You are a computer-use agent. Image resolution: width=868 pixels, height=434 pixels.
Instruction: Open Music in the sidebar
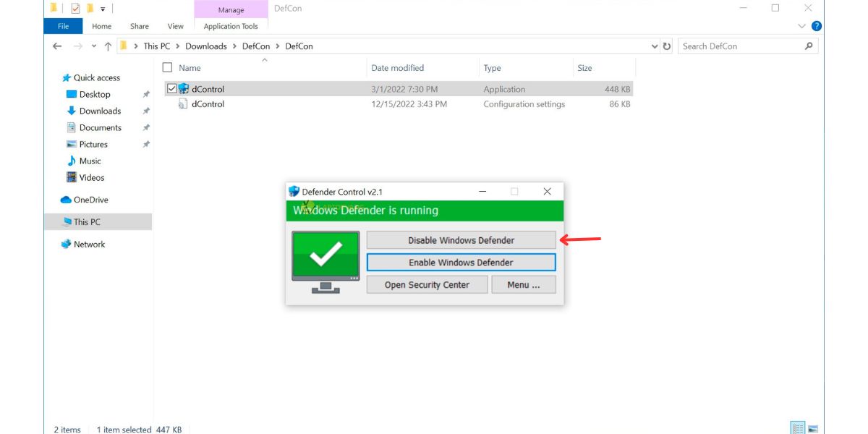tap(90, 161)
